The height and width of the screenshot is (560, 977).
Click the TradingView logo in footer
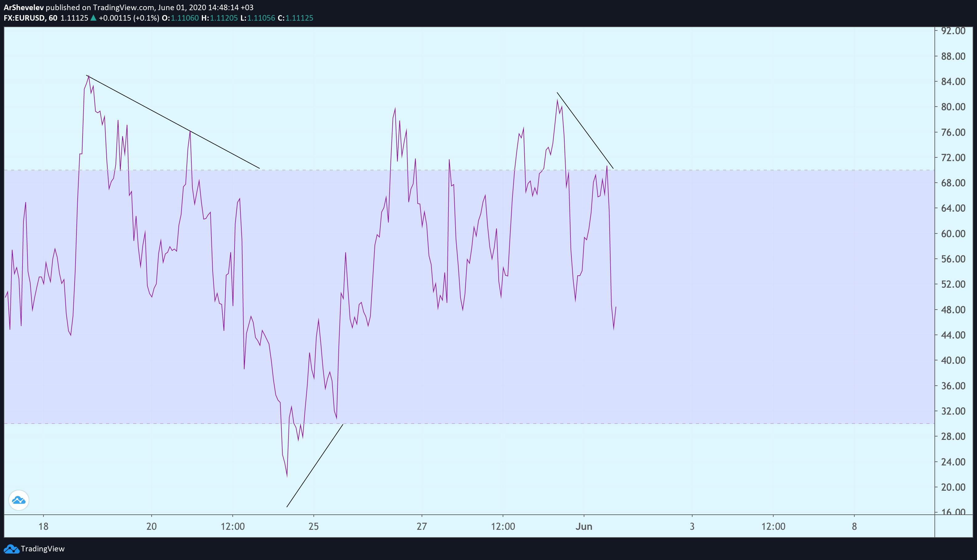[x=11, y=549]
